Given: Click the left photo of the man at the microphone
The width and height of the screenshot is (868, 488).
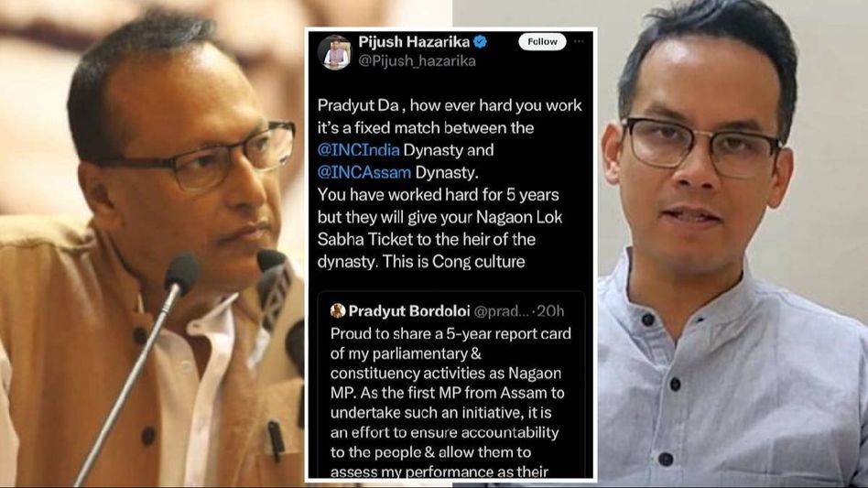Looking at the screenshot, I should [152, 244].
